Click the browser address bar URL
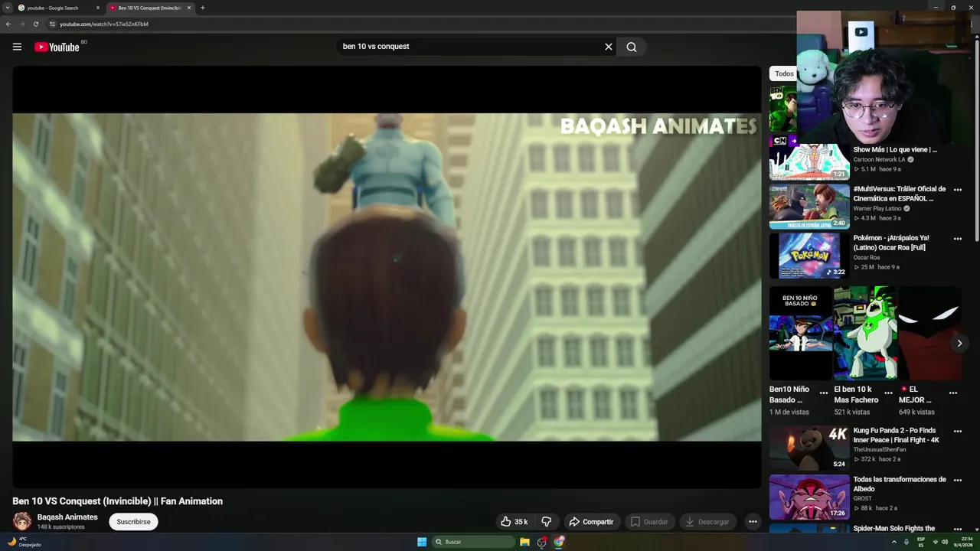Viewport: 980px width, 551px height. coord(104,24)
